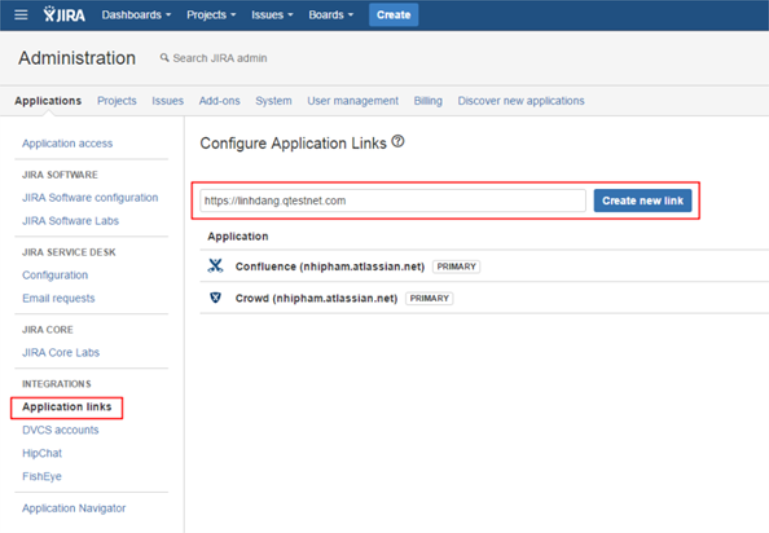
Task: Click the help icon beside Configure Application Links
Action: (398, 142)
